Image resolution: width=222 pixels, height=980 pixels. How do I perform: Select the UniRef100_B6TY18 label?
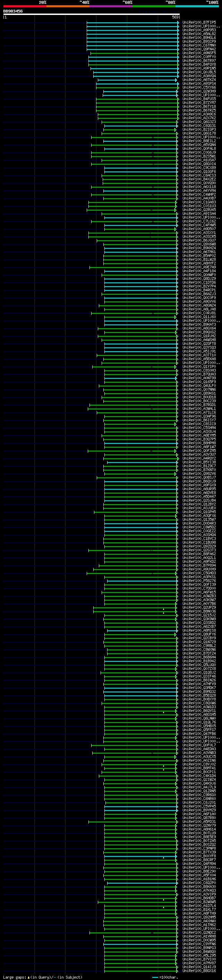pos(199,106)
